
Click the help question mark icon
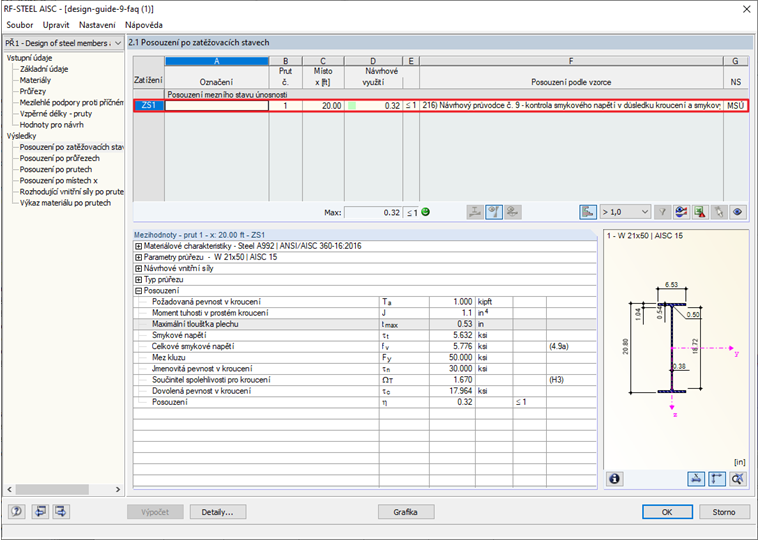[x=16, y=511]
